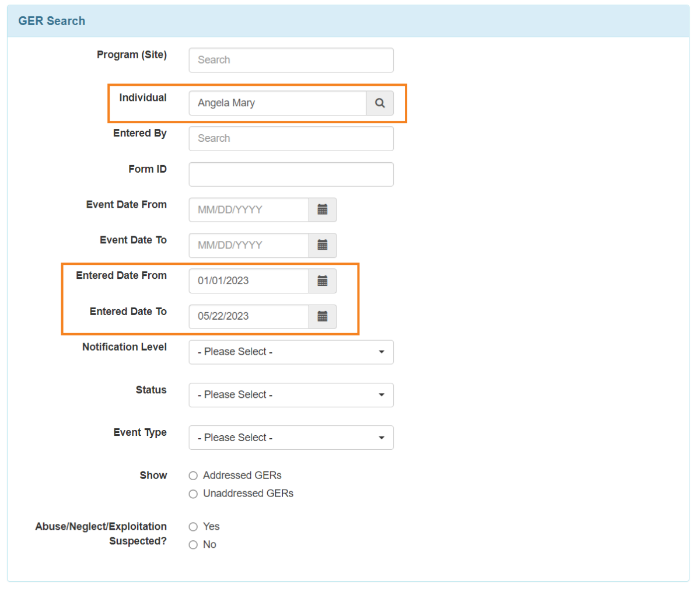Screen dimensions: 700x591
Task: Click the Program (Site) search field
Action: click(290, 60)
